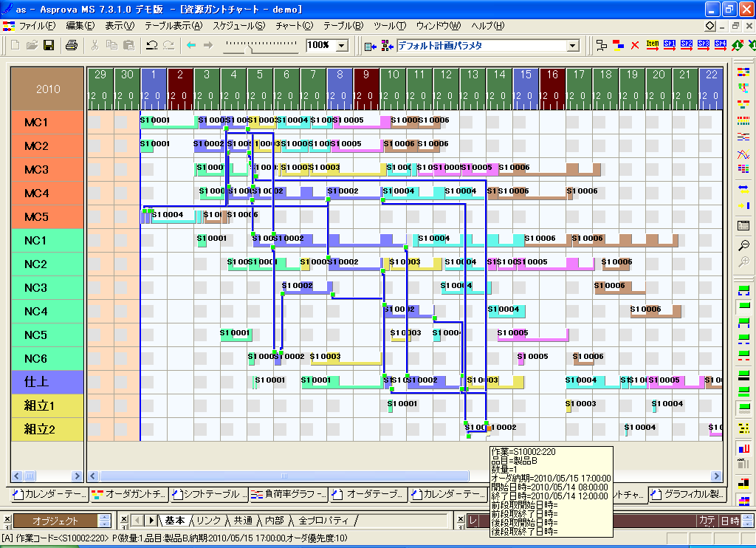Click the multicolor scheduling icon beside parameter box
The image size is (756, 548).
point(387,46)
